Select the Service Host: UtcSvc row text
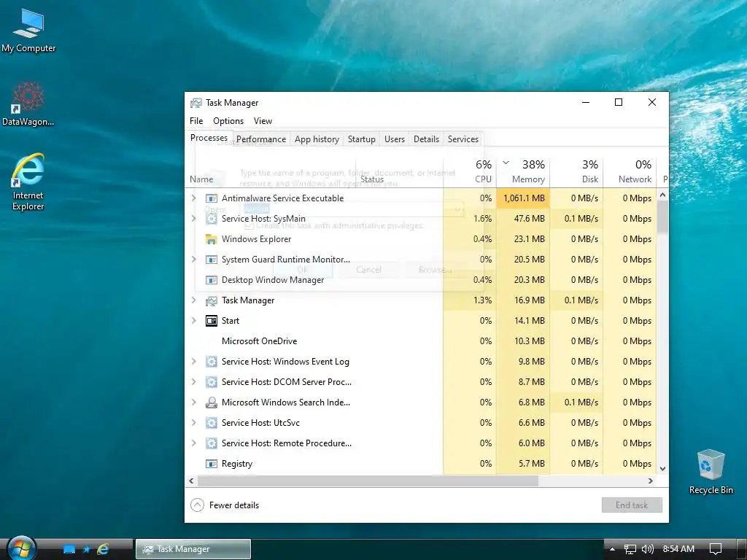Screen dimensions: 747x560 pos(260,423)
